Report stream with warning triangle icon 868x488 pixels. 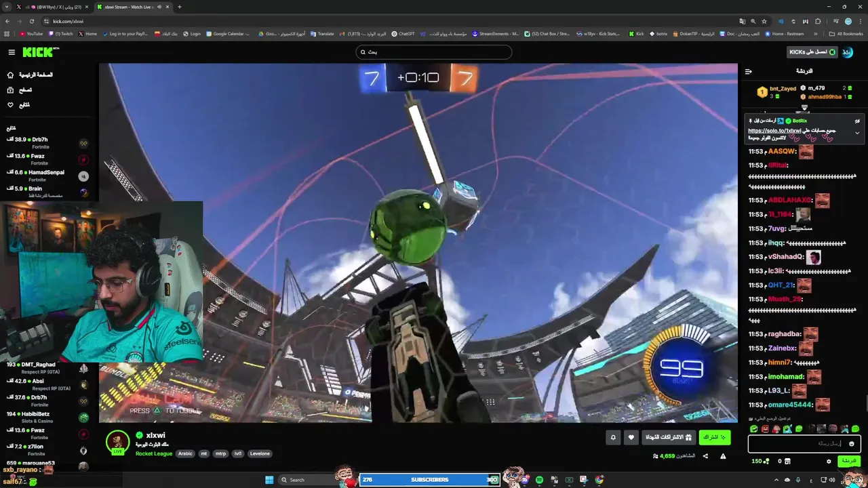(723, 456)
